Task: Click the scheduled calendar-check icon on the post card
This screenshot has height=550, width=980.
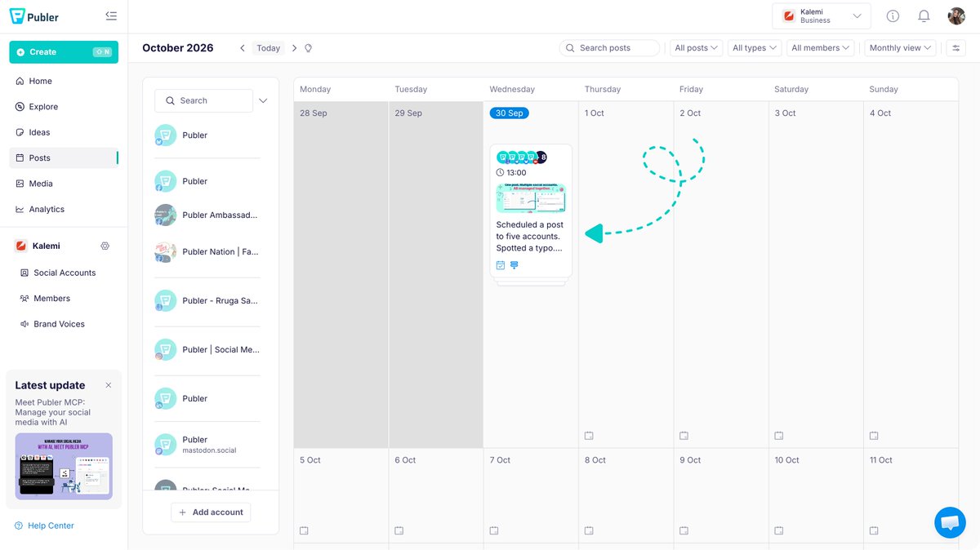Action: [x=501, y=265]
